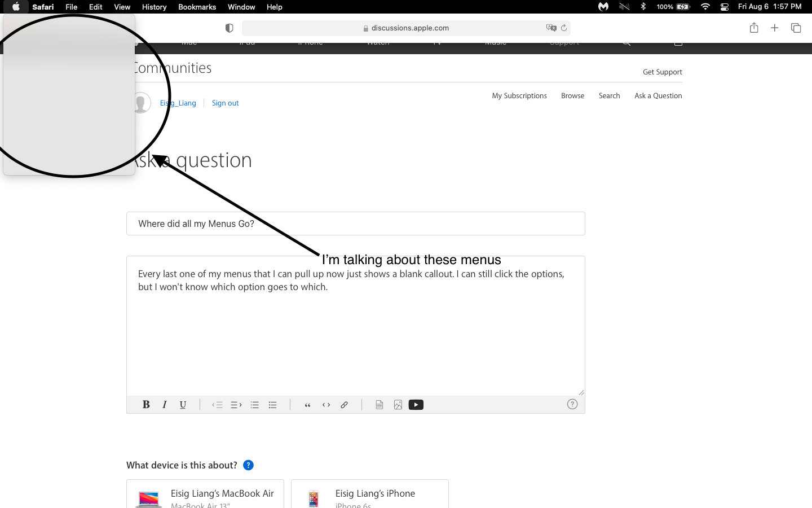Select Eisig Liang's iPhone device

tap(370, 494)
